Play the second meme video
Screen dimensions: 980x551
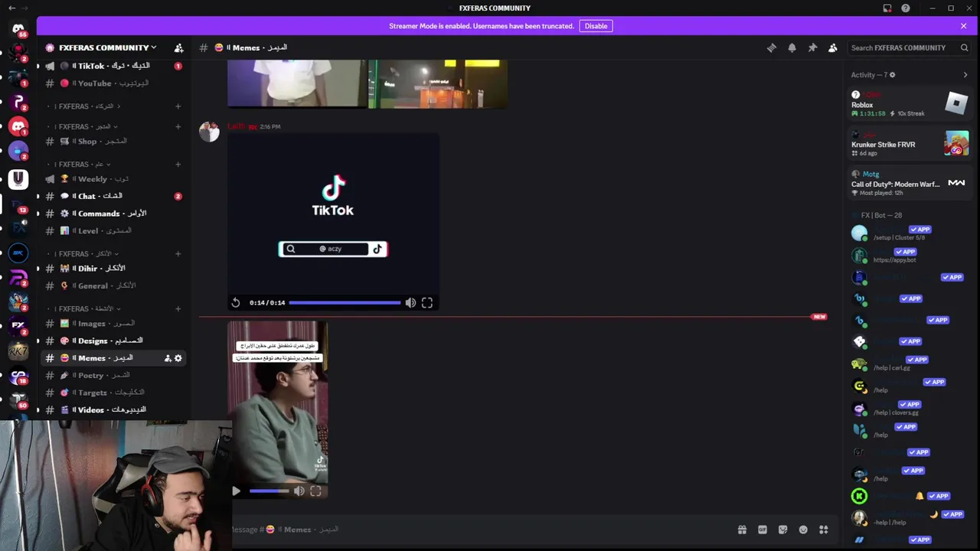click(x=236, y=491)
